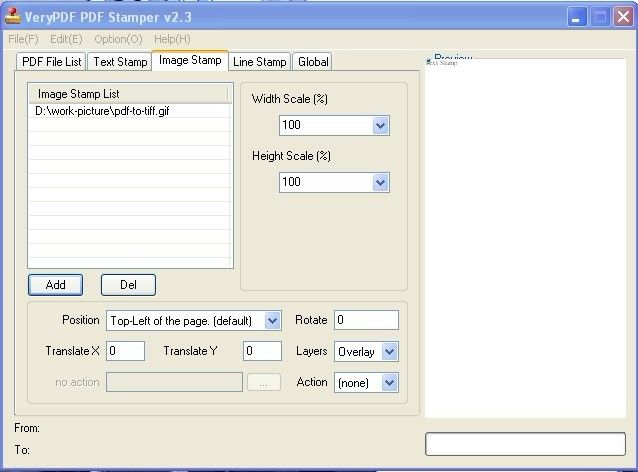The width and height of the screenshot is (638, 472).
Task: Expand the Height Scale dropdown arrow
Action: tap(380, 182)
